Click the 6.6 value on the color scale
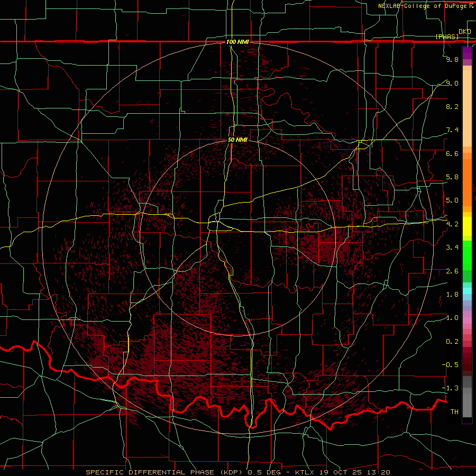 [x=452, y=153]
